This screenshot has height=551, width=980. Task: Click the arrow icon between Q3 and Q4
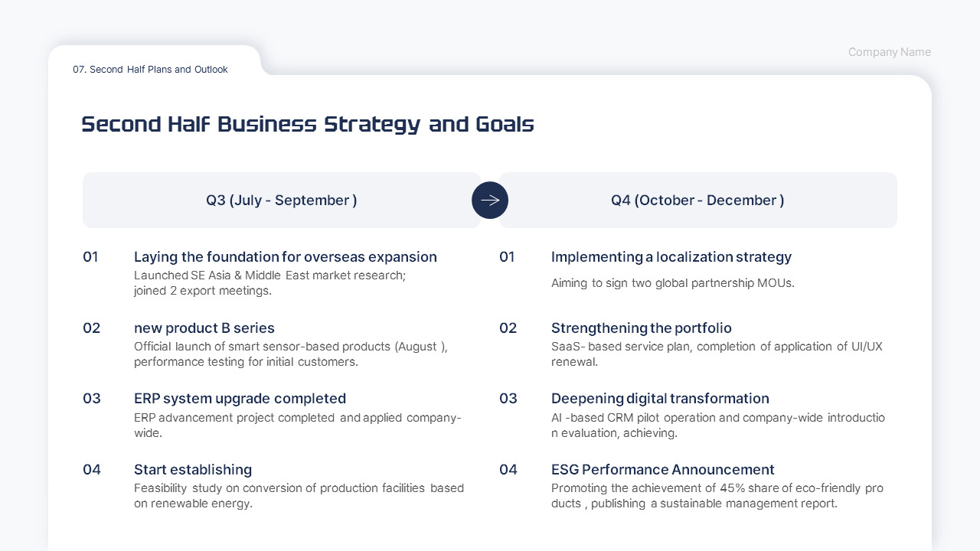coord(490,201)
